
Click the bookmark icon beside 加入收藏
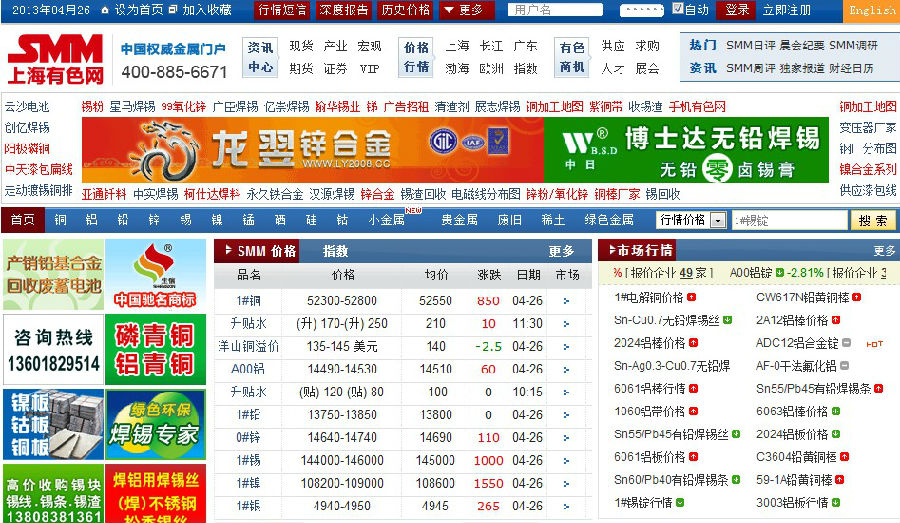coord(173,10)
